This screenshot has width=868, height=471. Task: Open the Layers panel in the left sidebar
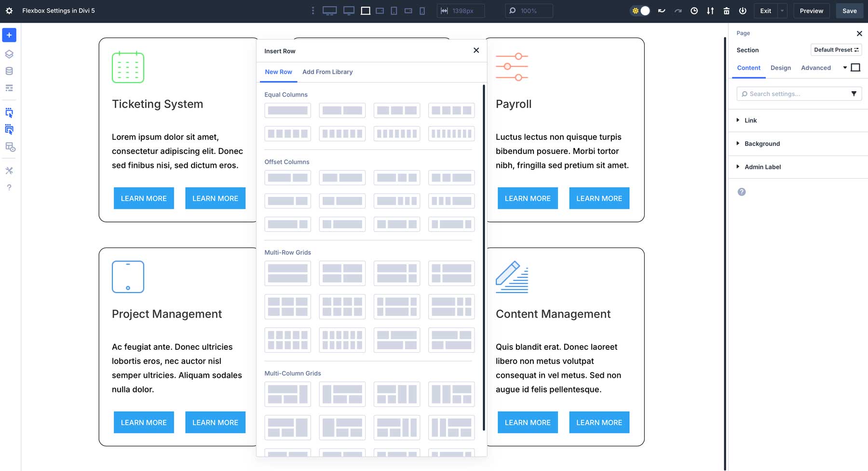click(9, 54)
